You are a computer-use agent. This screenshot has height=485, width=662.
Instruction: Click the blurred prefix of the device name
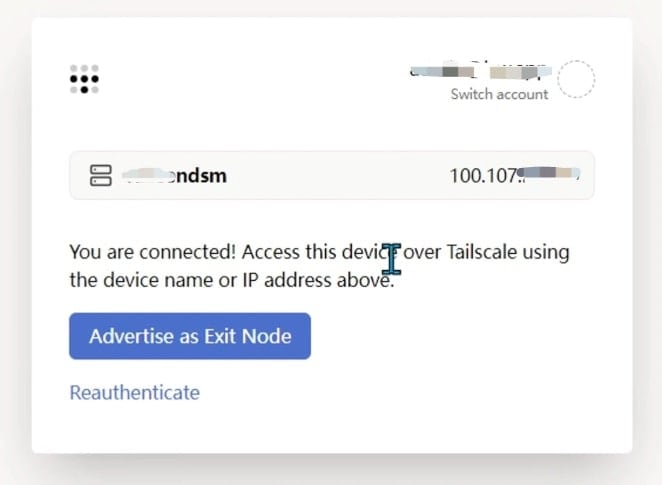(148, 175)
